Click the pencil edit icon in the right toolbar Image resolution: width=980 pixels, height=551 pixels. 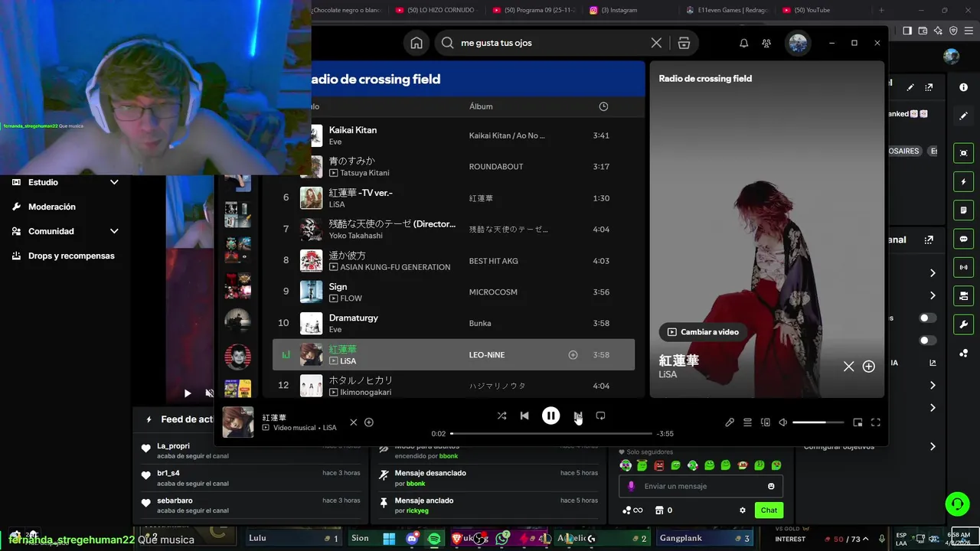coord(963,116)
